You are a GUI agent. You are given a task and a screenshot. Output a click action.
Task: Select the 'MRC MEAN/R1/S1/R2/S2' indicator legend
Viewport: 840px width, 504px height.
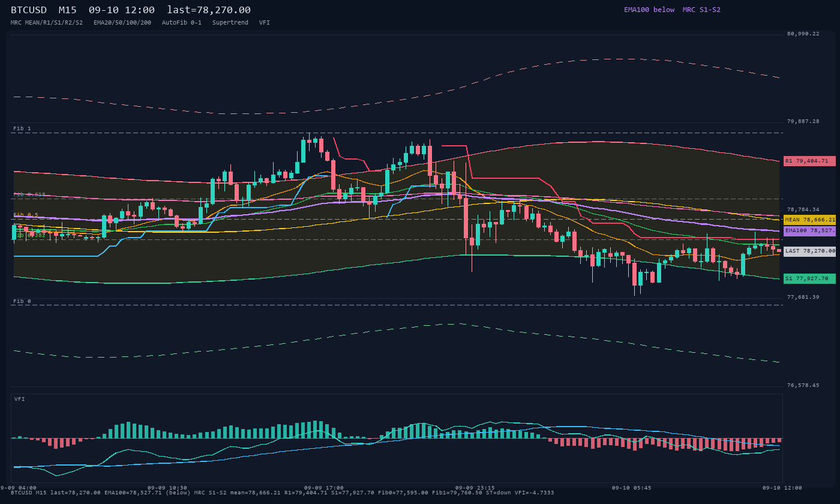point(47,22)
